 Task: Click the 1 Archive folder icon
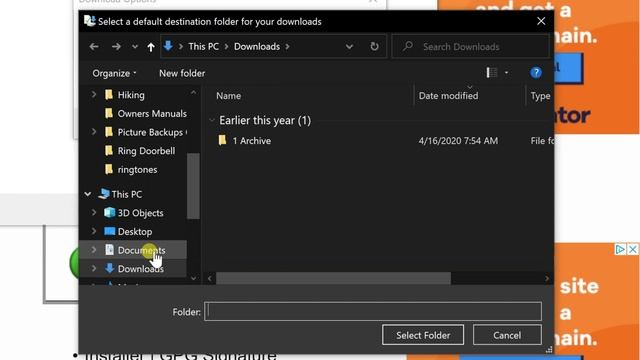pyautogui.click(x=222, y=140)
